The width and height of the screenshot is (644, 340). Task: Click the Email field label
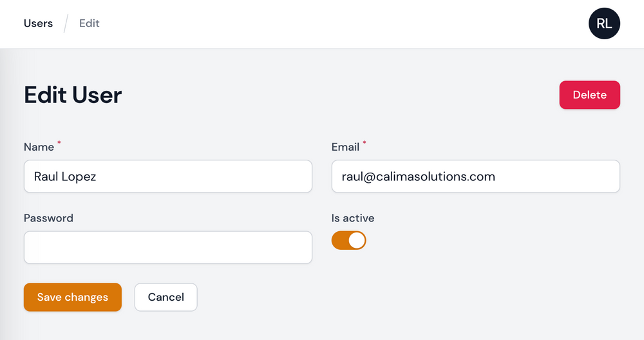tap(345, 147)
